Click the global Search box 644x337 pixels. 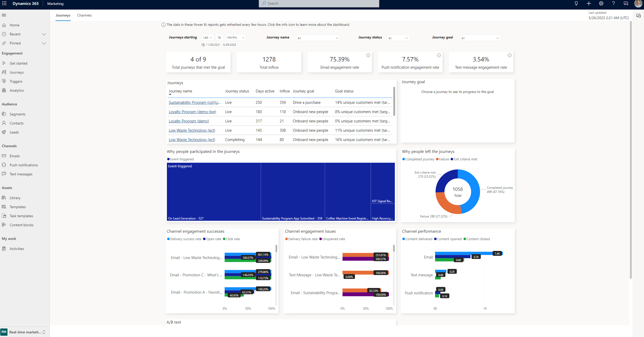pyautogui.click(x=319, y=3)
